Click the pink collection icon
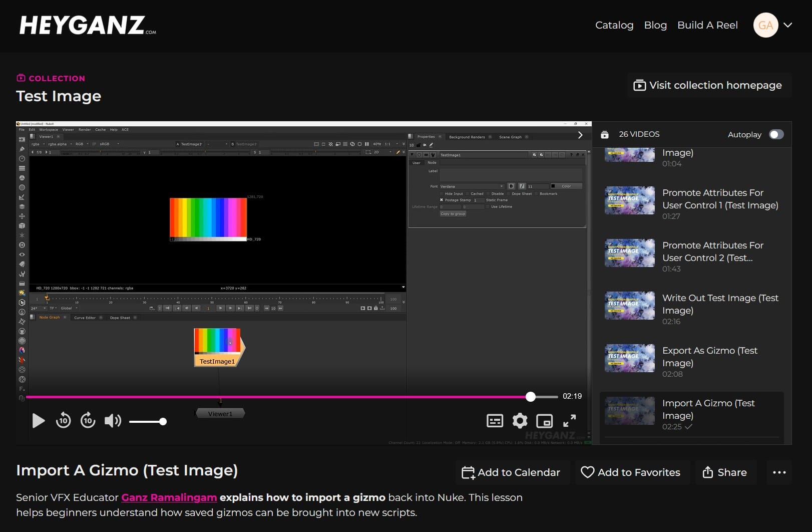This screenshot has height=532, width=812. tap(21, 78)
